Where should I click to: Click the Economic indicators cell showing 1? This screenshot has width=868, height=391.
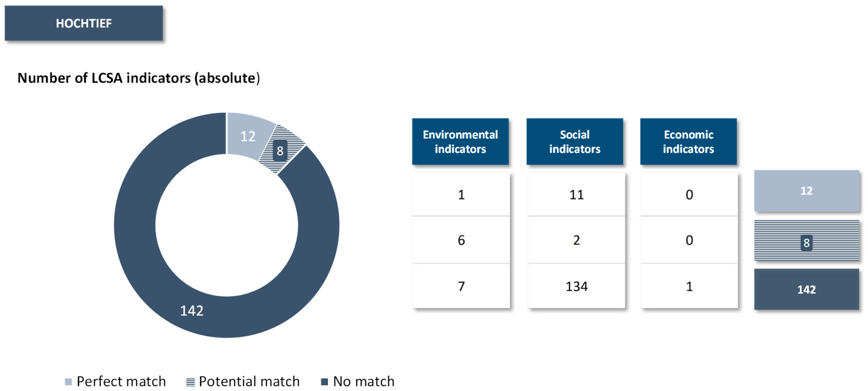point(690,286)
